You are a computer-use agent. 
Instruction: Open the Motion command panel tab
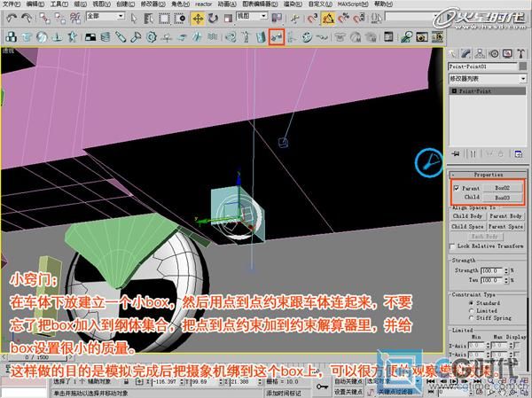coord(494,53)
